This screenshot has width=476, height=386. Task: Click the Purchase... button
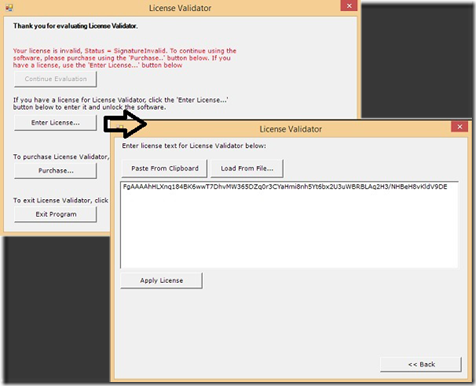tap(55, 171)
